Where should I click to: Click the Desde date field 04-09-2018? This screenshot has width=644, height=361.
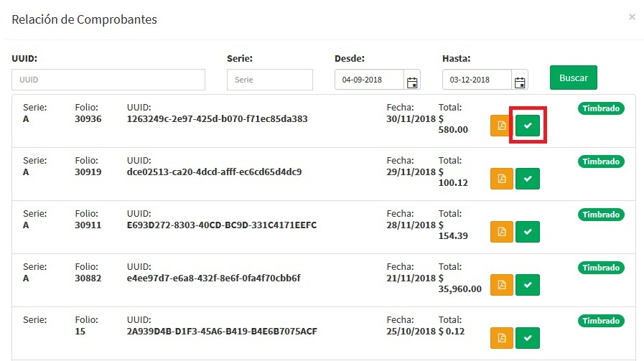click(x=370, y=80)
